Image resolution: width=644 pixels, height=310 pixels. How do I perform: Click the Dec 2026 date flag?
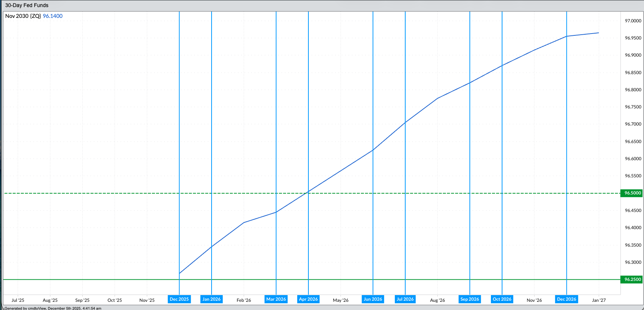point(567,299)
